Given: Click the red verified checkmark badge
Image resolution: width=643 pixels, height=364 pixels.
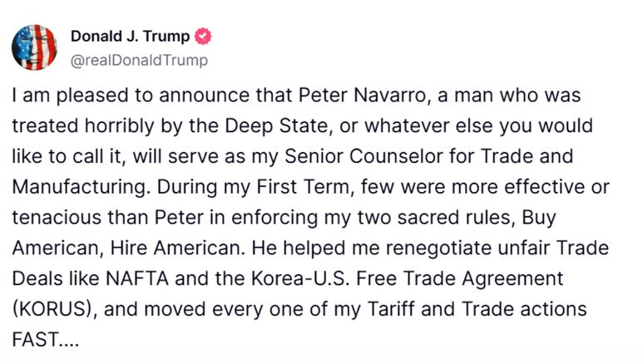Looking at the screenshot, I should 203,37.
